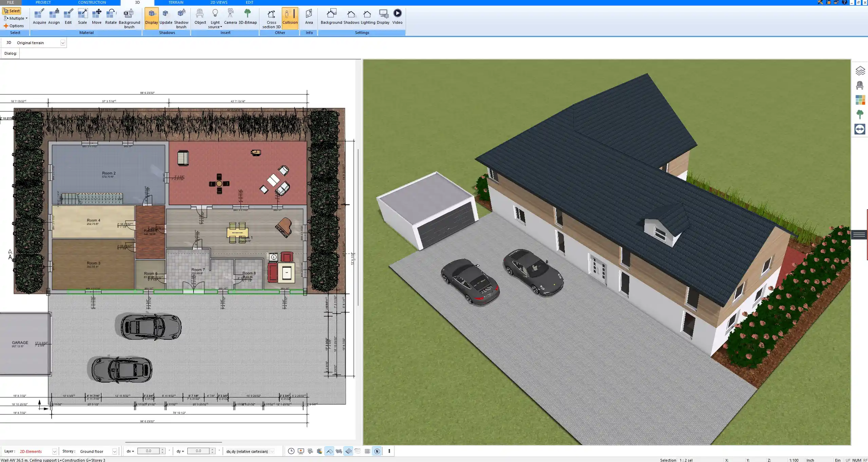Image resolution: width=868 pixels, height=462 pixels.
Task: Click the dx stepper arrows
Action: [x=163, y=451]
